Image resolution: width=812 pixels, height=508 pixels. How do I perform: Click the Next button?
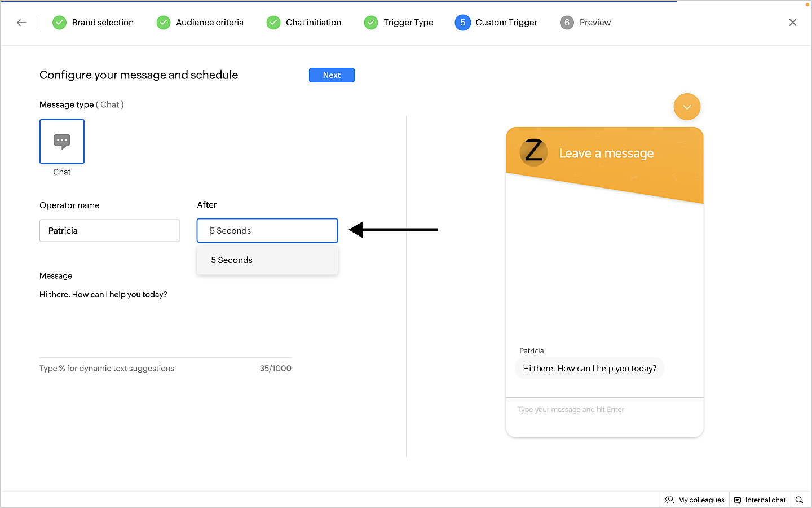(332, 75)
